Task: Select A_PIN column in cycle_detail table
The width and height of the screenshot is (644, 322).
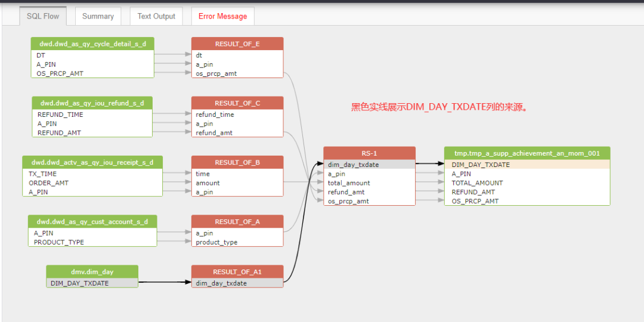Action: tap(92, 64)
